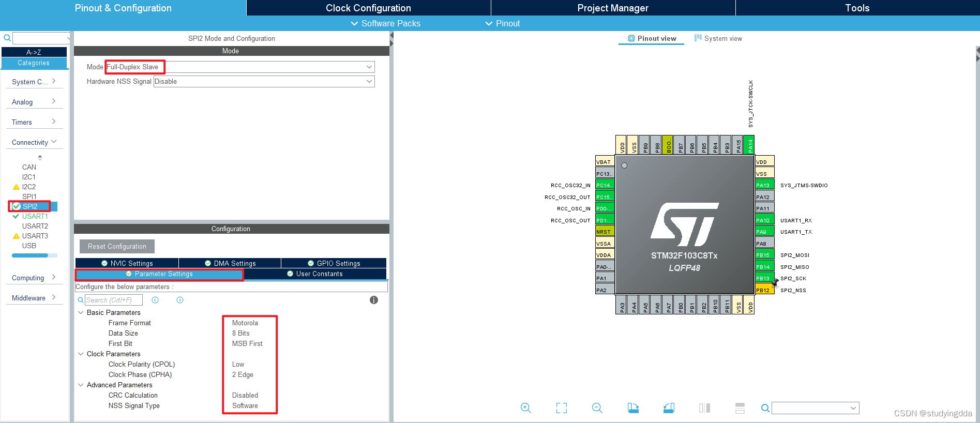Click the peripheral search field at top left
Screen dimensions: 980x423
[41, 38]
